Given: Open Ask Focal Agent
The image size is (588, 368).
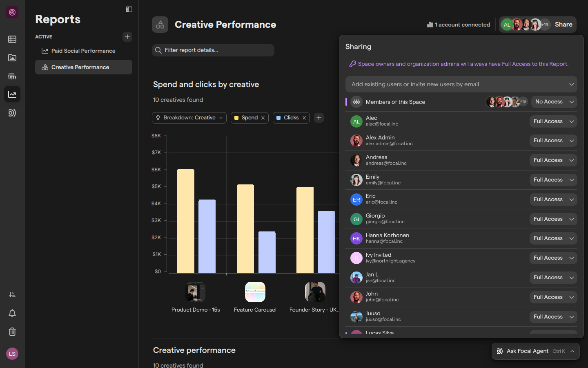Looking at the screenshot, I should 536,351.
